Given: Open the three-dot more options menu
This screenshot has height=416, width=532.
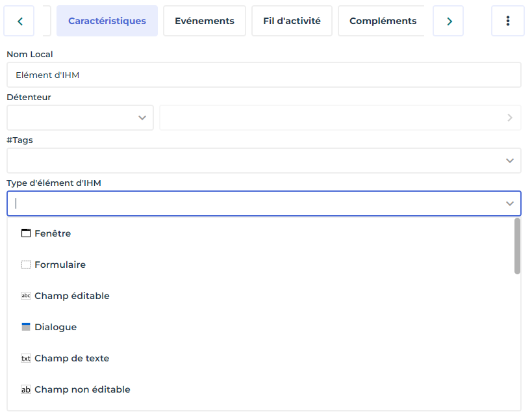Looking at the screenshot, I should [507, 21].
